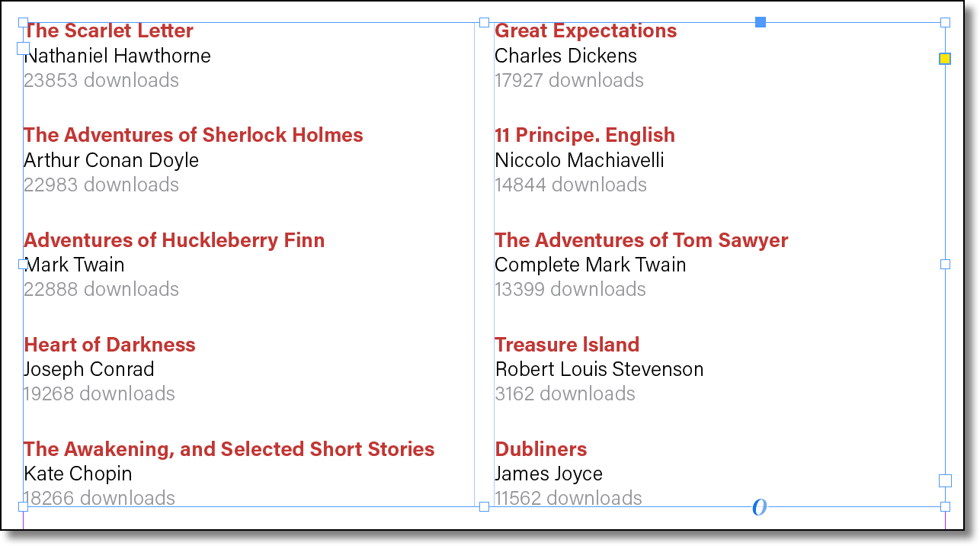Click the top-center frame handle
The height and width of the screenshot is (546, 980).
pyautogui.click(x=484, y=23)
